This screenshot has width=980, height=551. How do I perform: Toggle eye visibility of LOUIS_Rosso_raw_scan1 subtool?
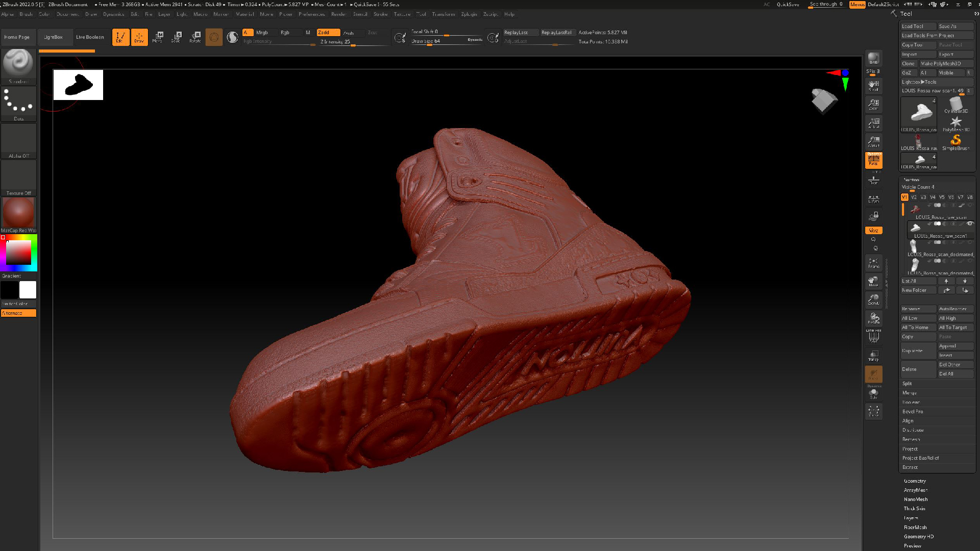(x=970, y=224)
